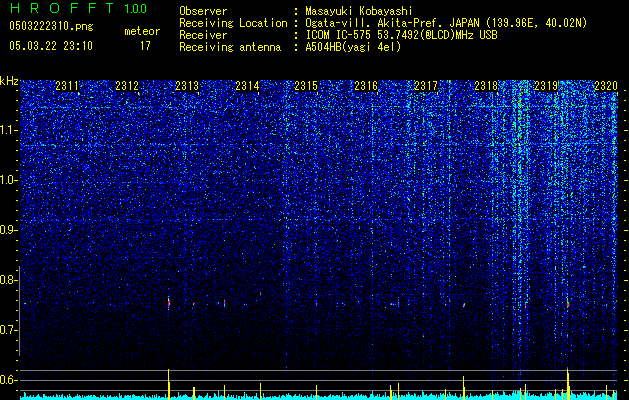This screenshot has height=400, width=629.
Task: Click the Receiving antenna value A504HB
Action: point(353,47)
